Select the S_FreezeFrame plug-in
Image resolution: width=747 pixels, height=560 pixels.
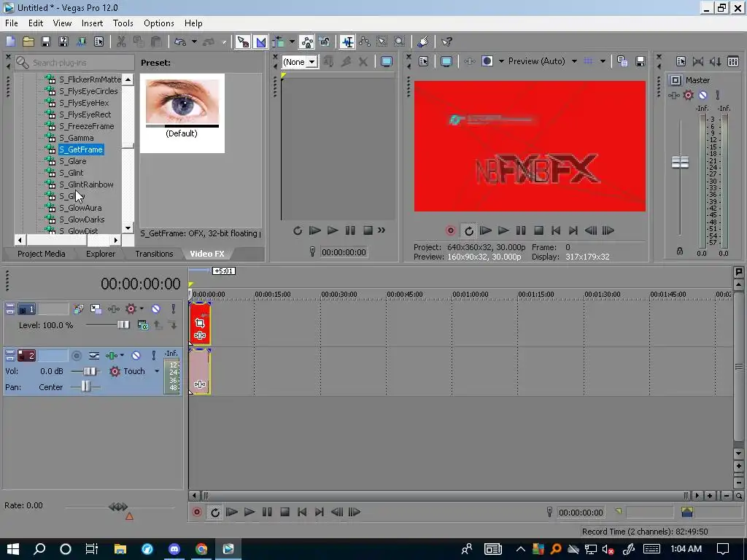tap(86, 126)
